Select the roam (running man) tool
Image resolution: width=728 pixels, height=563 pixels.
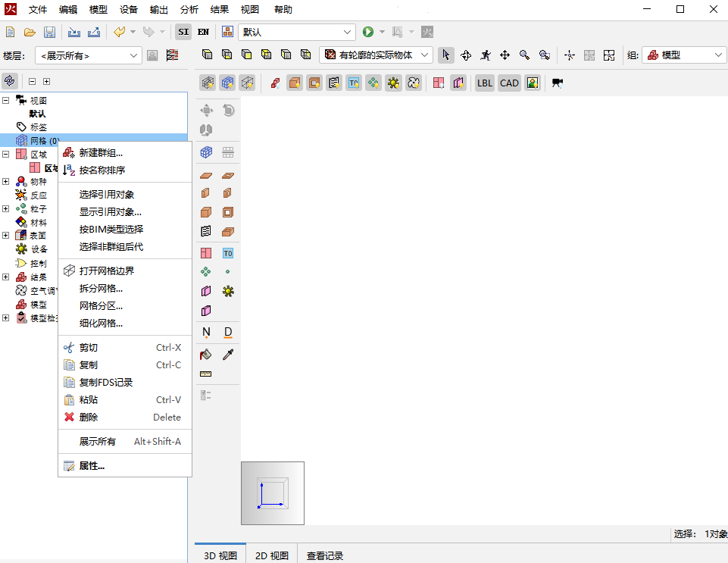point(486,55)
